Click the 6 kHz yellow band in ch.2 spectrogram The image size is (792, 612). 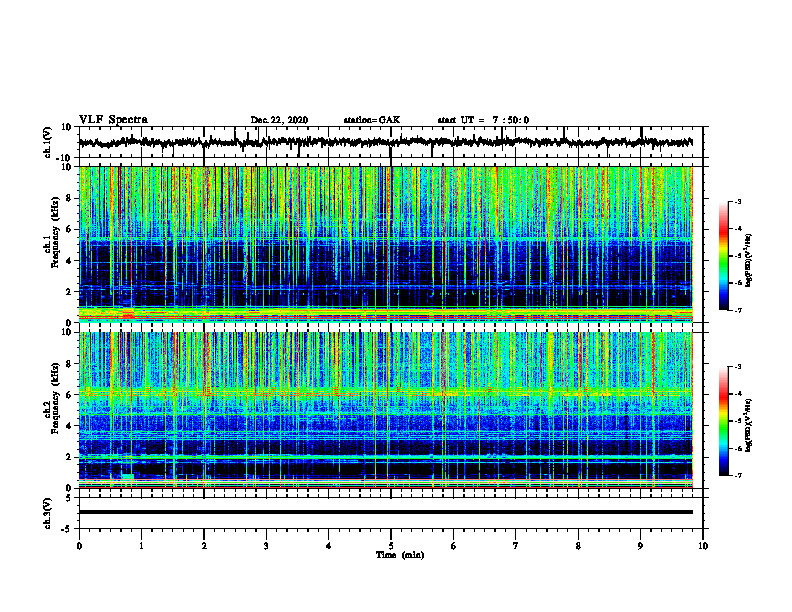click(x=385, y=391)
